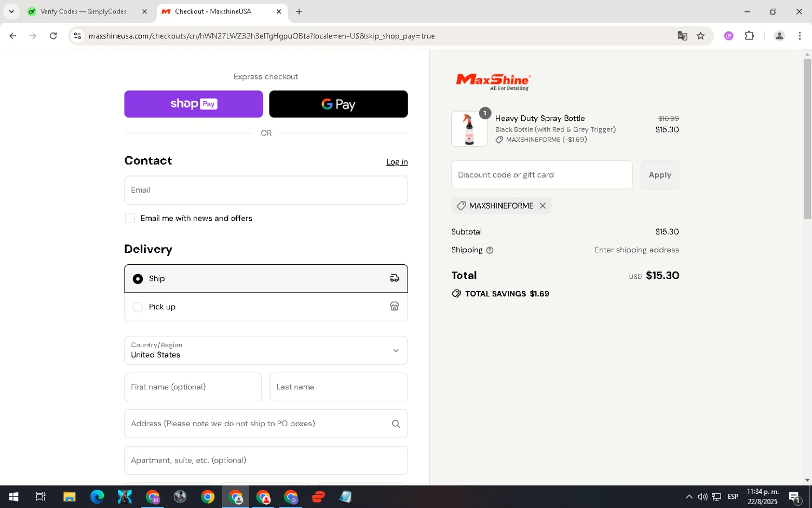Open a new browser tab
The height and width of the screenshot is (508, 812).
pyautogui.click(x=299, y=11)
